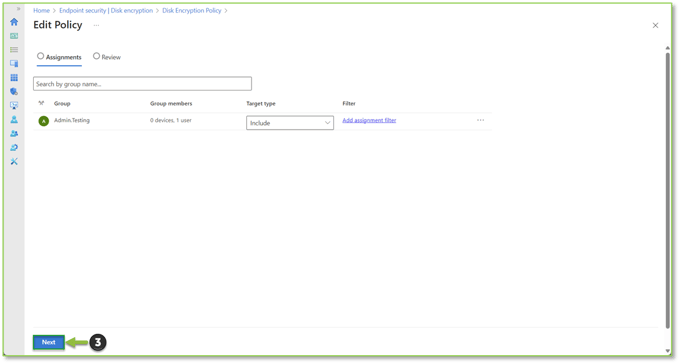Click the Target type column header
The height and width of the screenshot is (364, 680).
(x=261, y=104)
